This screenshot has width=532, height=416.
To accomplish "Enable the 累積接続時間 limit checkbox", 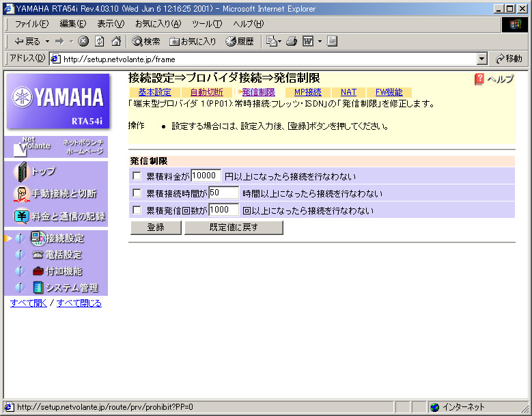I will pyautogui.click(x=137, y=193).
